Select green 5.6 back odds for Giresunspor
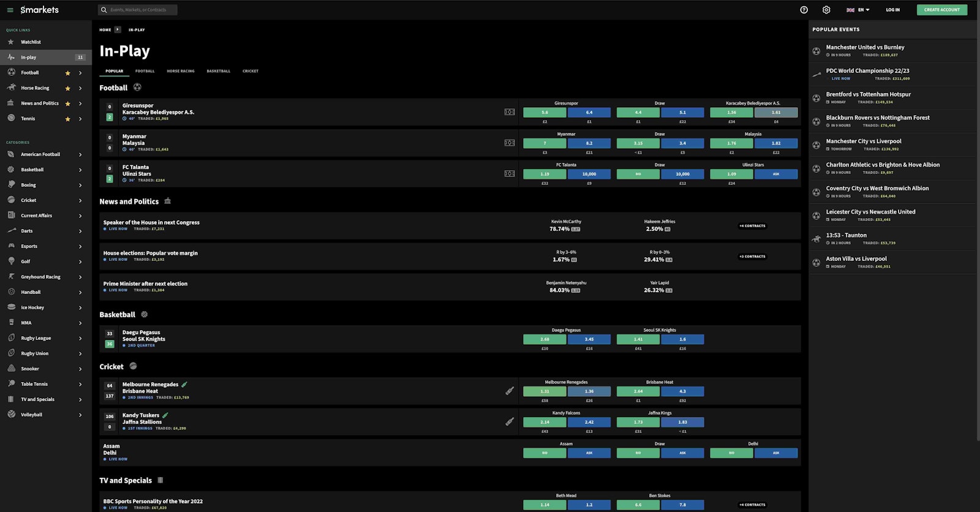This screenshot has height=512, width=980. click(545, 112)
